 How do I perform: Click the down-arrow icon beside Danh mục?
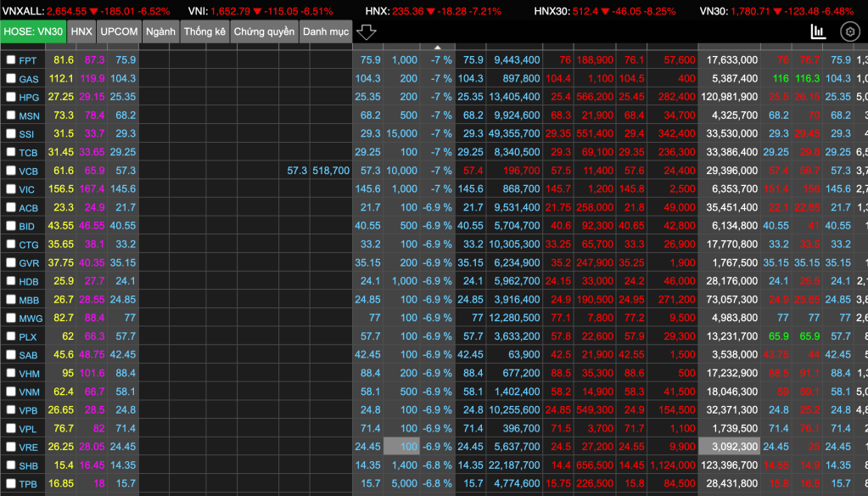click(x=367, y=32)
